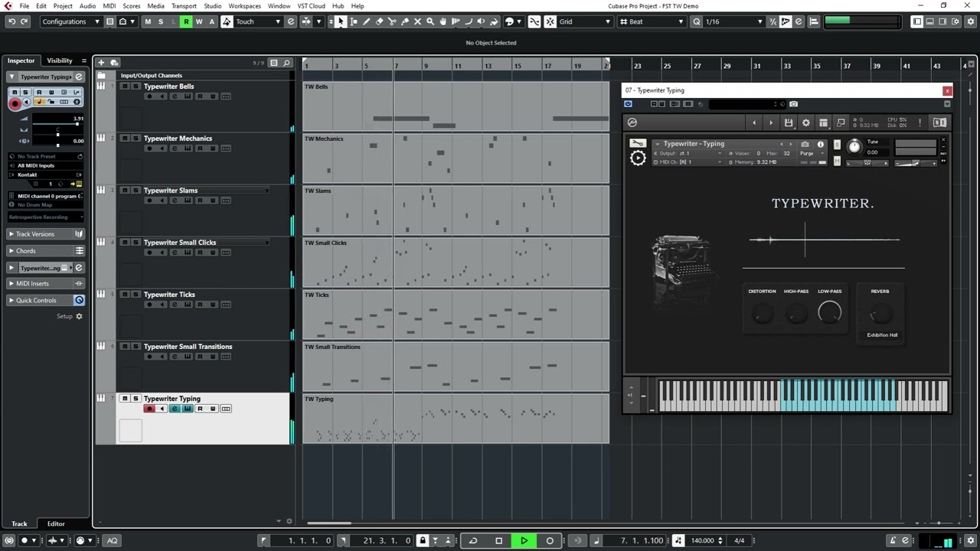Click AQ button in transport bar
Viewport: 980px width, 551px height.
tap(112, 540)
